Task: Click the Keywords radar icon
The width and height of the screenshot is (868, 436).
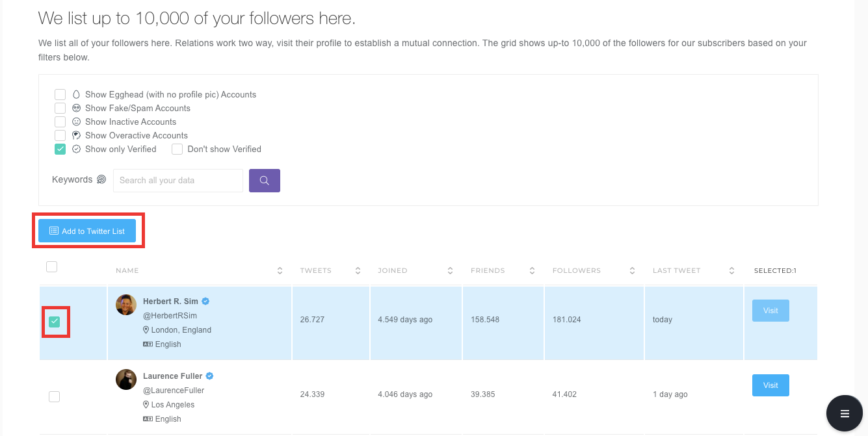Action: pos(101,180)
